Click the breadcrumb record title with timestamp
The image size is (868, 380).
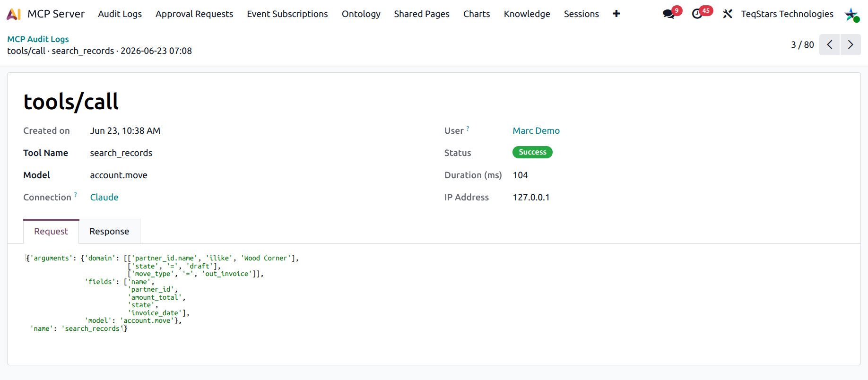pos(99,51)
